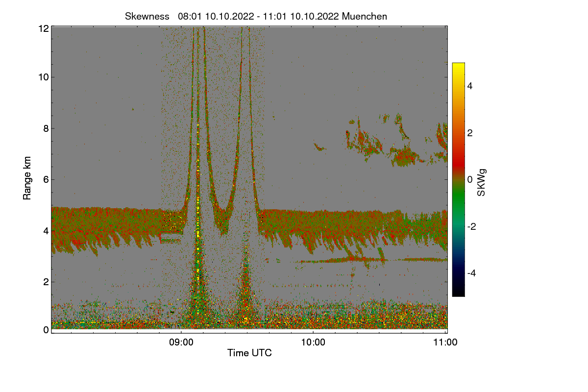Click the 6 km range tick label
This screenshot has width=588, height=392.
click(x=46, y=179)
